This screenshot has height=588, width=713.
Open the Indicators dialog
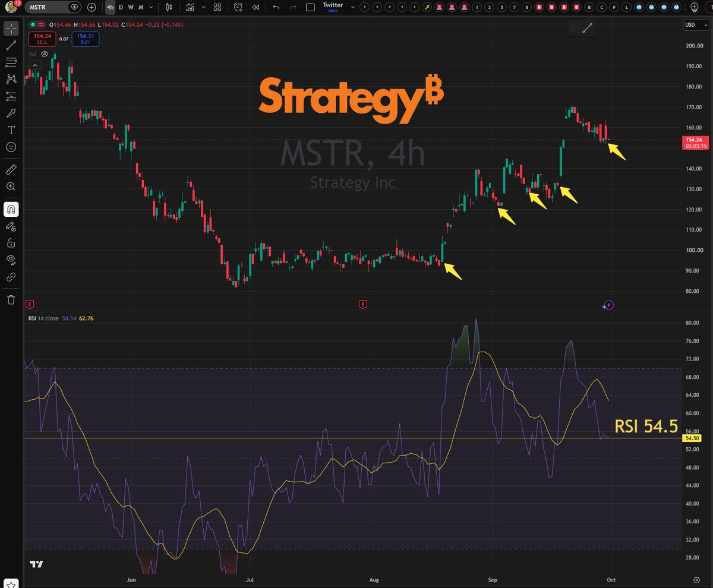click(190, 7)
